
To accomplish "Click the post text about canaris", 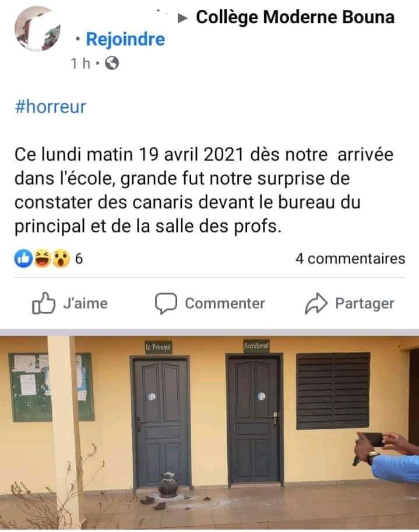I will click(x=203, y=190).
